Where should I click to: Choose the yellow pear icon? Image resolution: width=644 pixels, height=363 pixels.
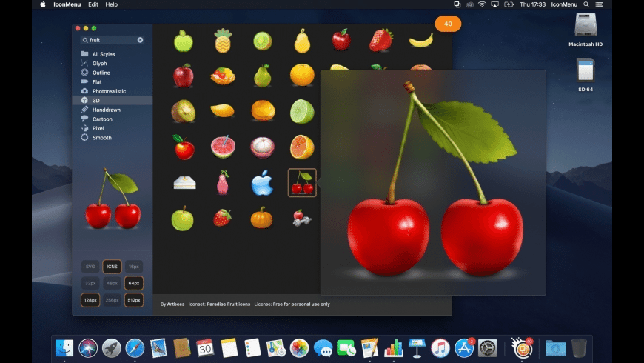302,41
